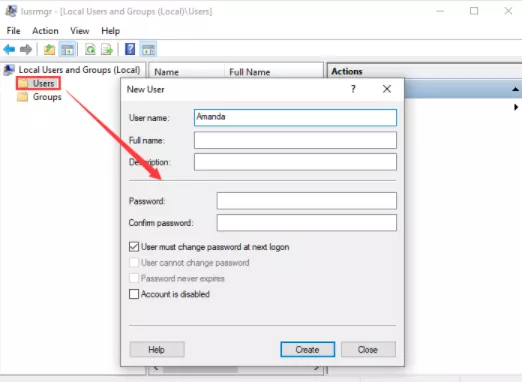522x382 pixels.
Task: Open the Action menu
Action: (x=45, y=31)
